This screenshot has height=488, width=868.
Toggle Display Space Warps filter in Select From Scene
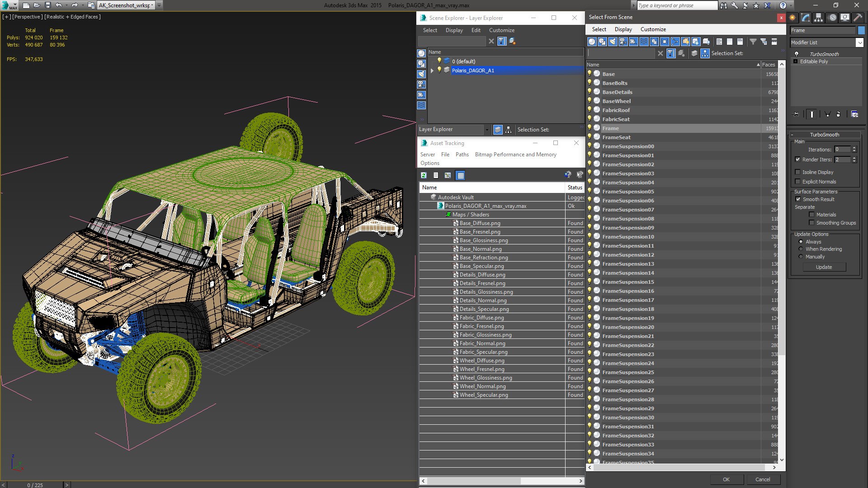tap(644, 42)
